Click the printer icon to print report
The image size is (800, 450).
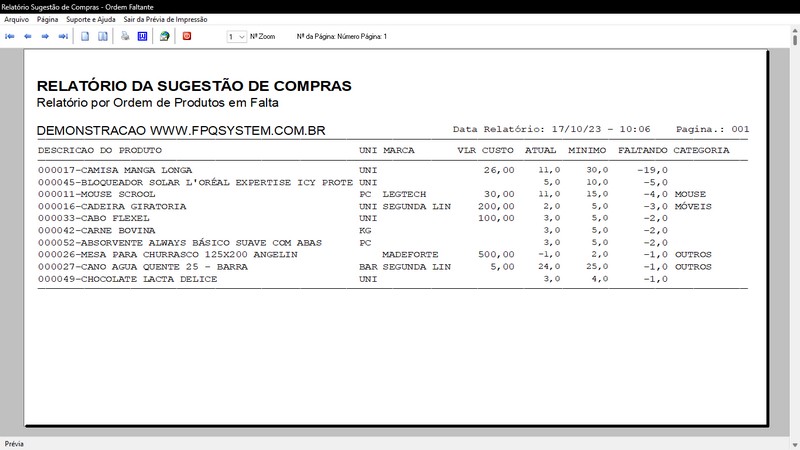125,36
